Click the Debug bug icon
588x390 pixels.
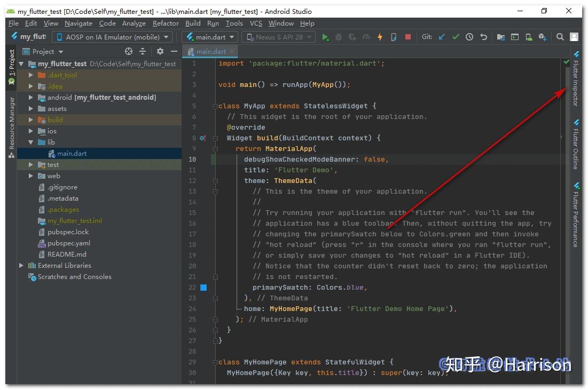click(339, 37)
